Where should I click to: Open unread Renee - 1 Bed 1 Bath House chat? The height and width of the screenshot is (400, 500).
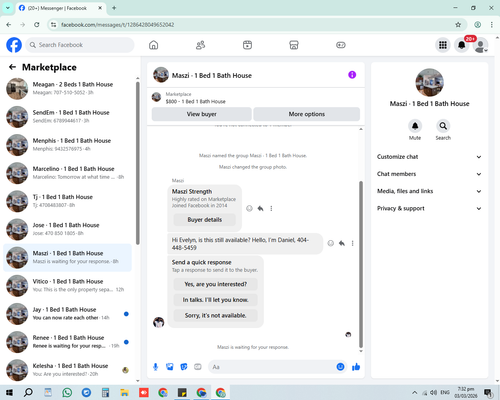[x=68, y=342]
